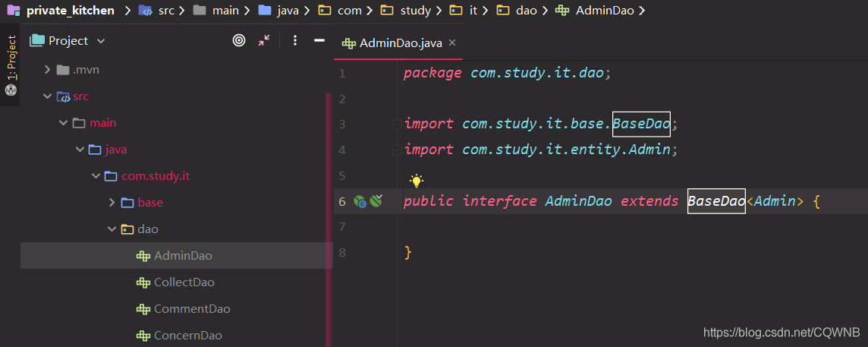The height and width of the screenshot is (347, 868).
Task: Select the .mvn folder row
Action: pos(177,70)
